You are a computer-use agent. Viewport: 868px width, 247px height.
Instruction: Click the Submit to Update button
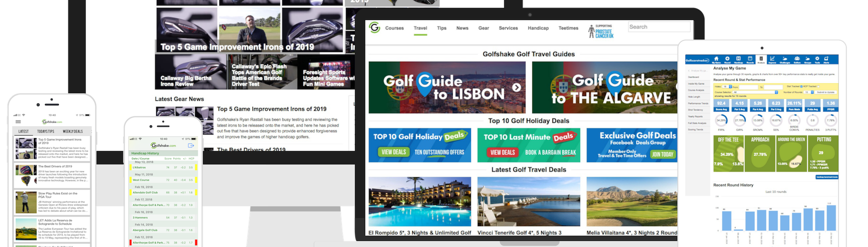pos(825,92)
